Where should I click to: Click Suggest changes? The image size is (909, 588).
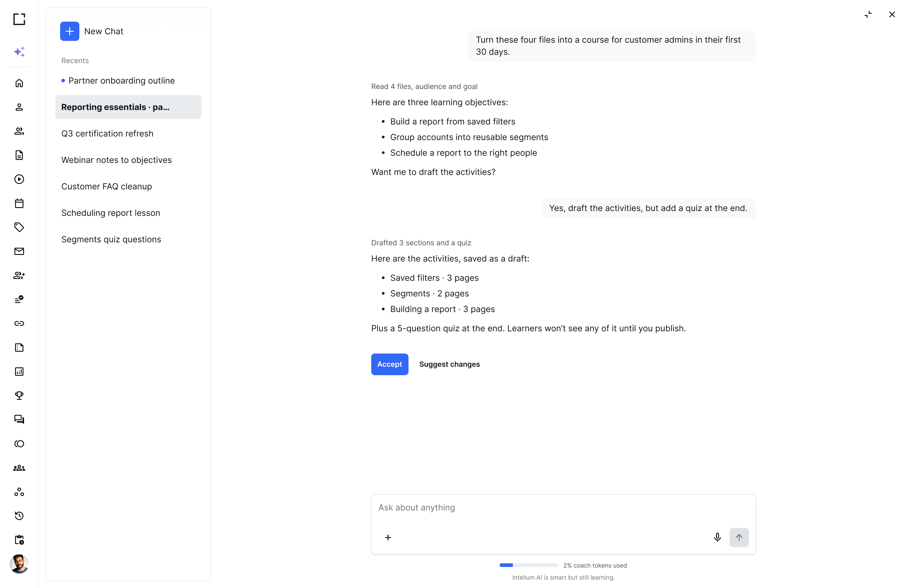(x=449, y=364)
